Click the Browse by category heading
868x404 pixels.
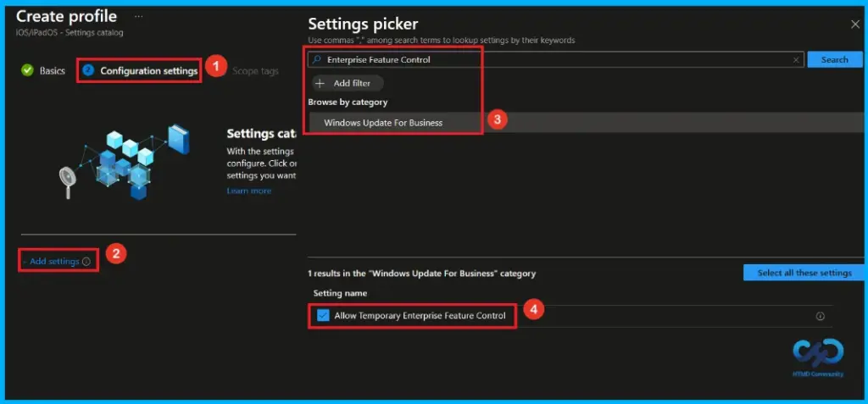348,102
